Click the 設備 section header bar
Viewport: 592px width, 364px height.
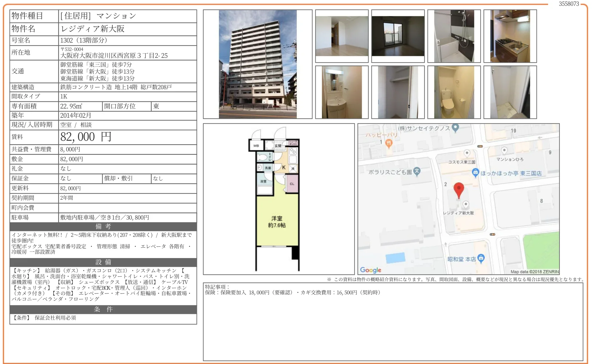pyautogui.click(x=103, y=262)
